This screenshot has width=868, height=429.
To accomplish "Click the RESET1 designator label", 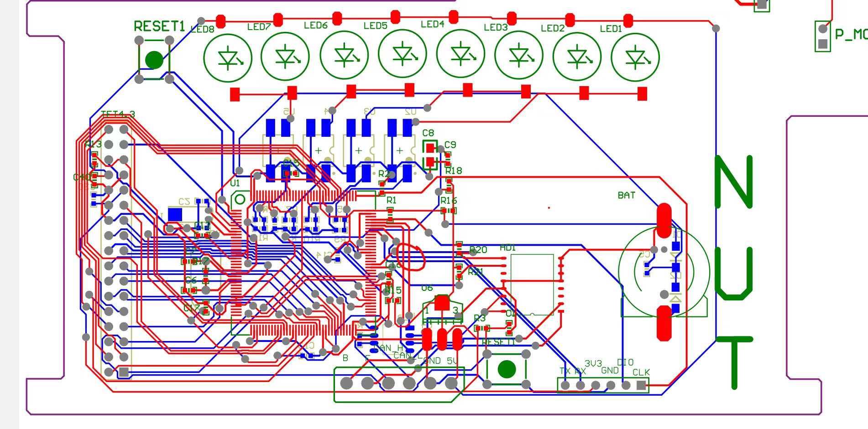I will point(159,26).
